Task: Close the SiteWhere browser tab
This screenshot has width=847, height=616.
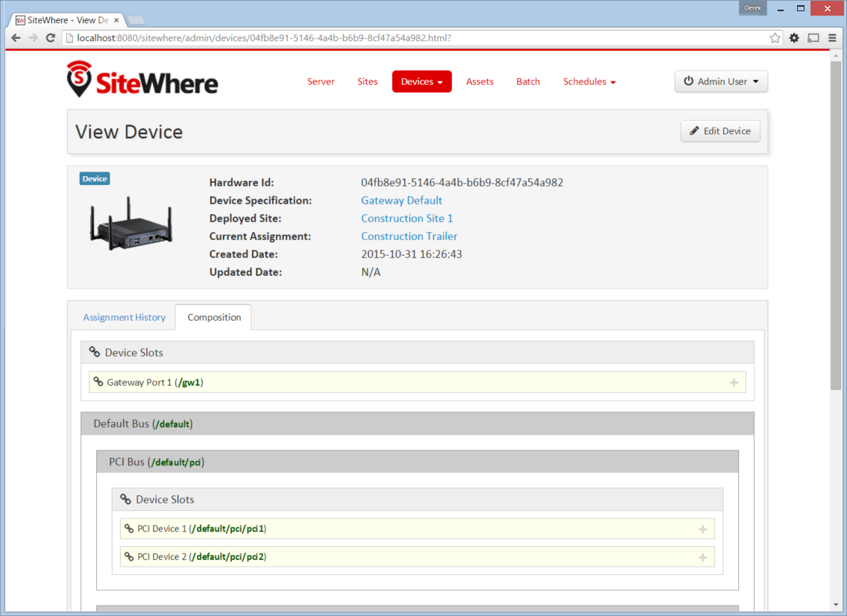Action: coord(116,20)
